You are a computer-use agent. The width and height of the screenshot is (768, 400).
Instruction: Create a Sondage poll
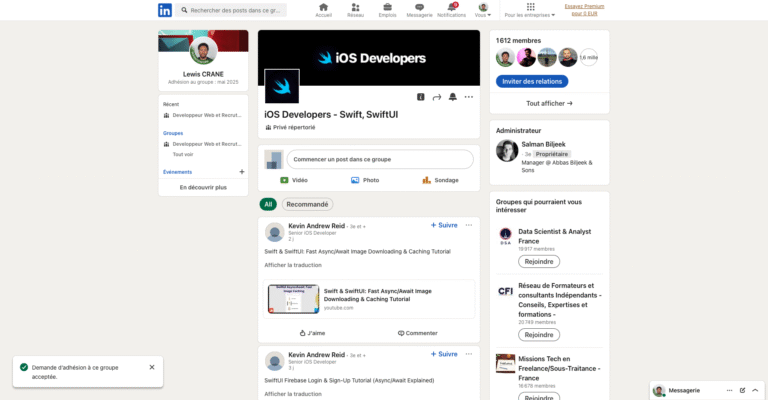click(x=440, y=180)
